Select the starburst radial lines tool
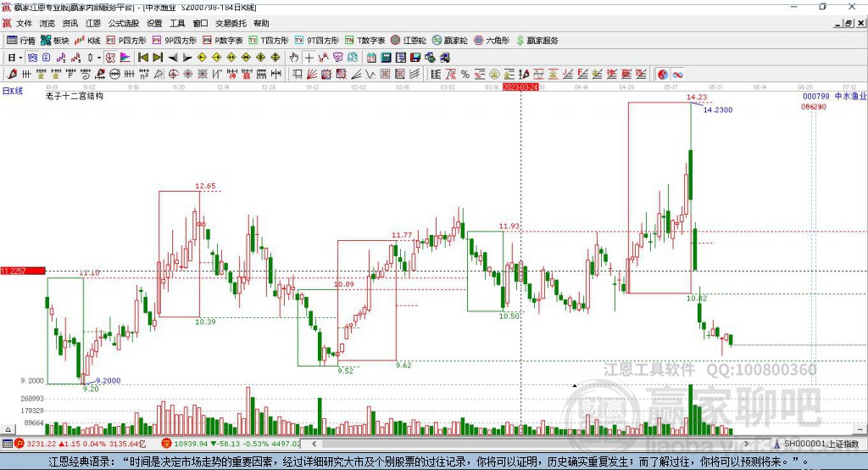The image size is (868, 470). pos(188,75)
